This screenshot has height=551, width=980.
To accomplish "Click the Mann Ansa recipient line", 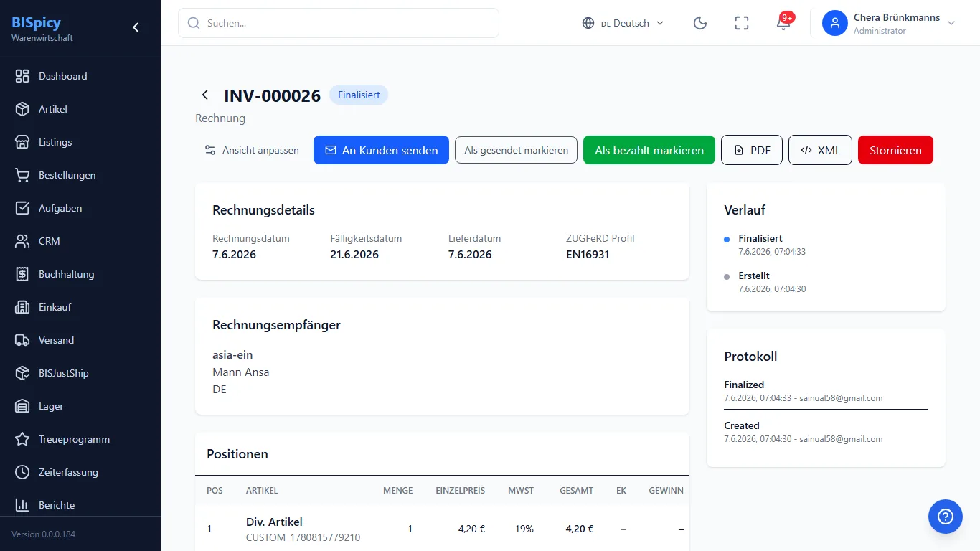I will [241, 372].
